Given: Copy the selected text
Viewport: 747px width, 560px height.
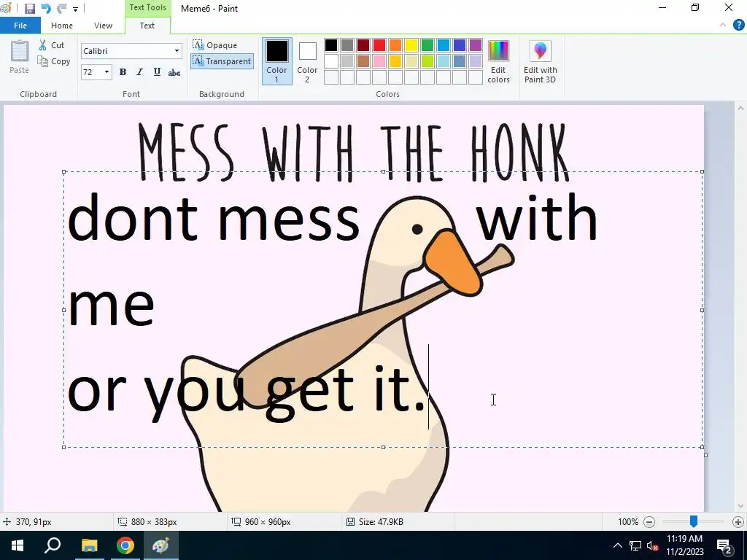Looking at the screenshot, I should (x=54, y=61).
